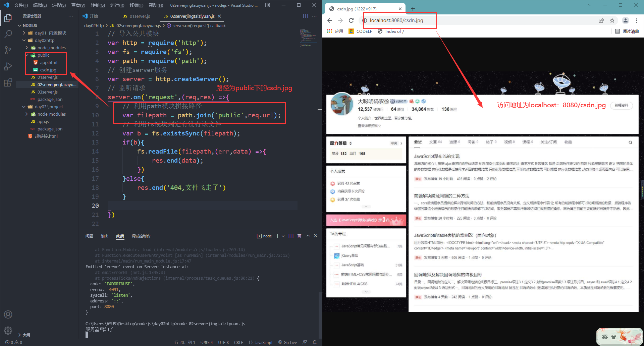The width and height of the screenshot is (644, 346).
Task: Click the terminal panel scrollbar
Action: coord(320,315)
